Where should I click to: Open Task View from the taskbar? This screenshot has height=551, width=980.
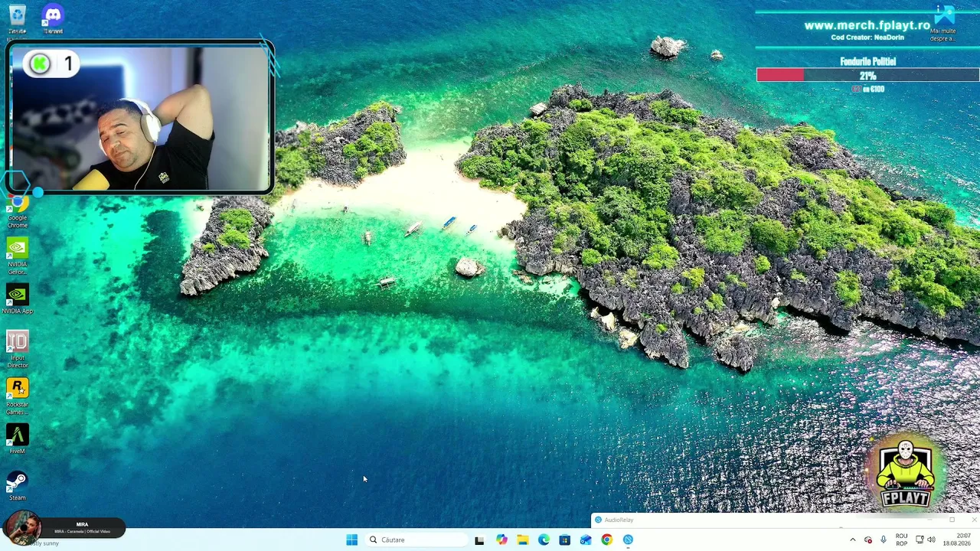coord(479,540)
